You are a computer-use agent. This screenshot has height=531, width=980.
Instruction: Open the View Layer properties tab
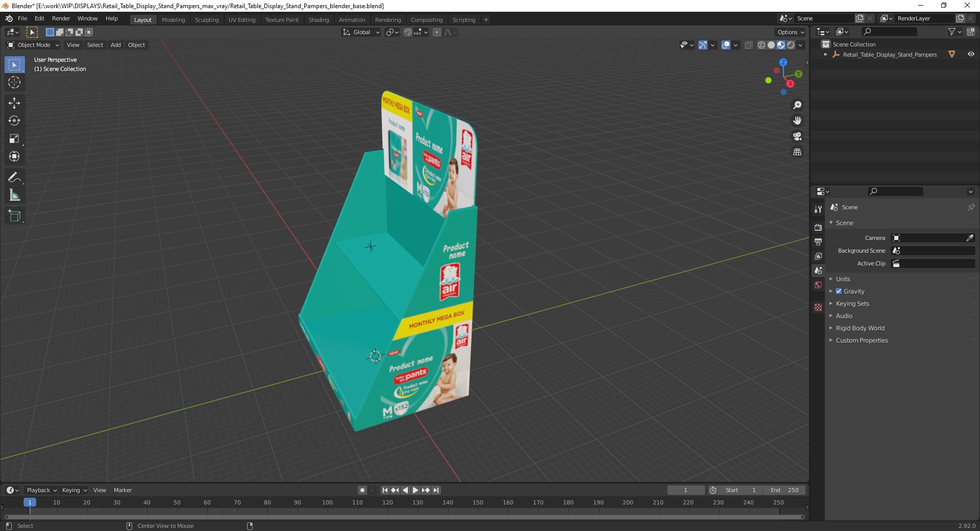[818, 256]
